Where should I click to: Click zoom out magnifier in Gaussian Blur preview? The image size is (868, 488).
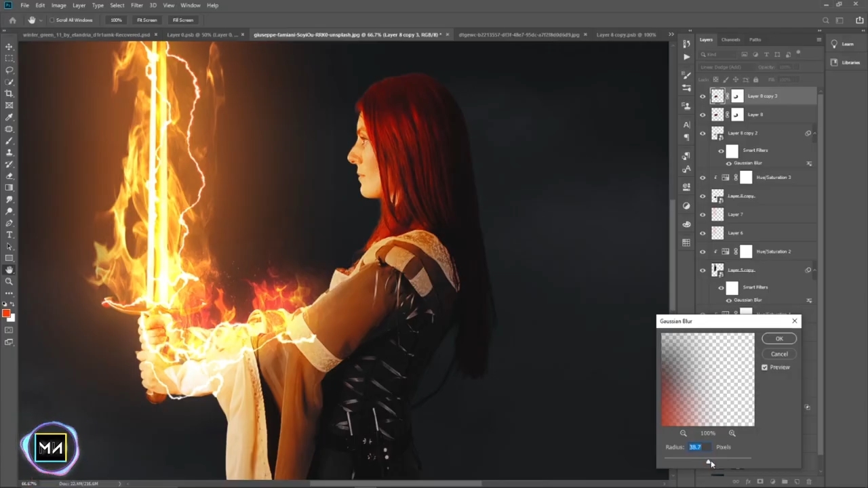tap(684, 433)
